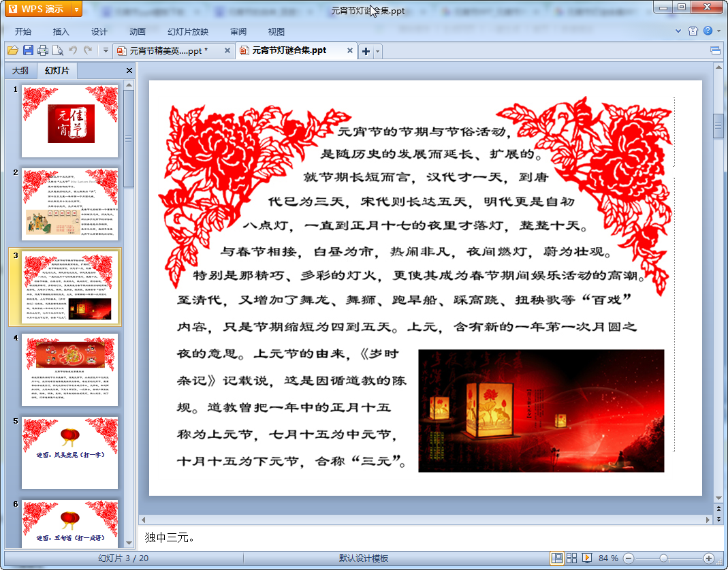Open a new document tab with plus button
Image resolution: width=728 pixels, height=570 pixels.
366,51
